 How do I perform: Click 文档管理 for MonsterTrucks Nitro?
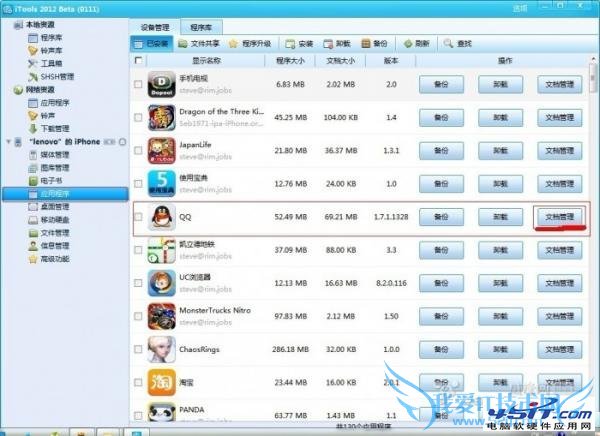pos(559,317)
